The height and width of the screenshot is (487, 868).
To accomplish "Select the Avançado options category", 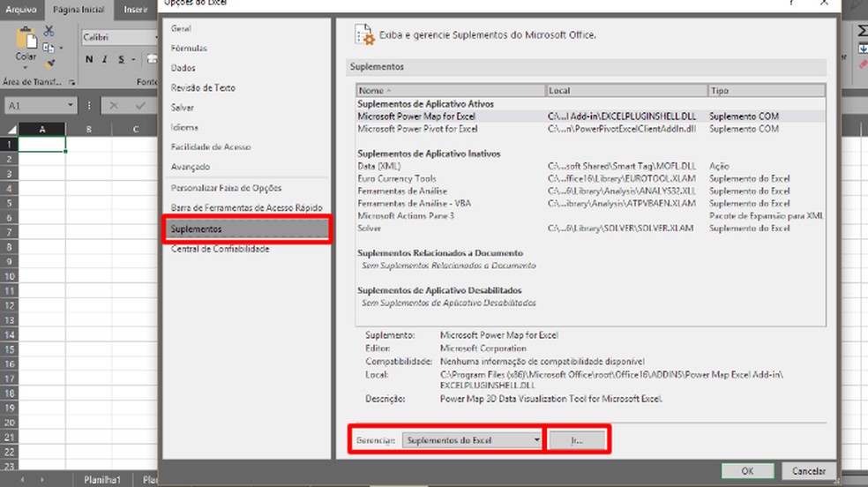I will click(x=246, y=167).
